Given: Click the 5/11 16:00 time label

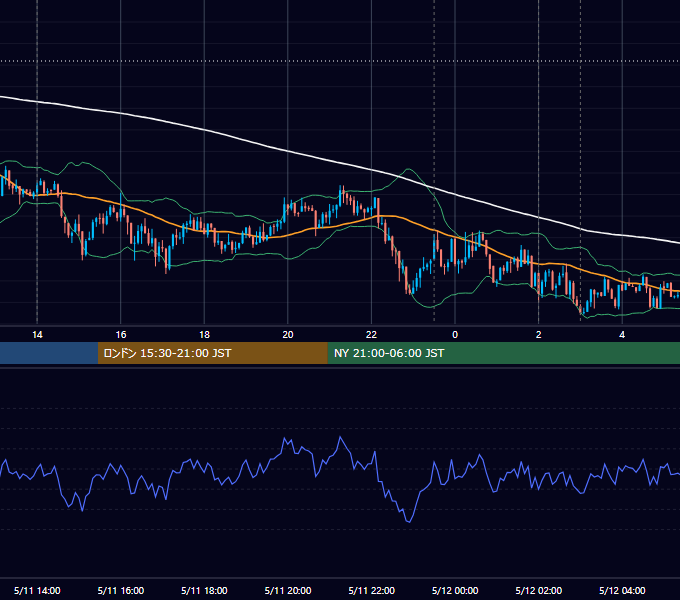Looking at the screenshot, I should tap(121, 590).
